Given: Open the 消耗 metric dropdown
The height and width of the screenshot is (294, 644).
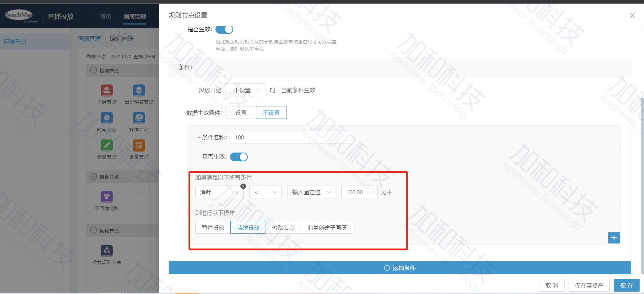Looking at the screenshot, I should pos(219,192).
